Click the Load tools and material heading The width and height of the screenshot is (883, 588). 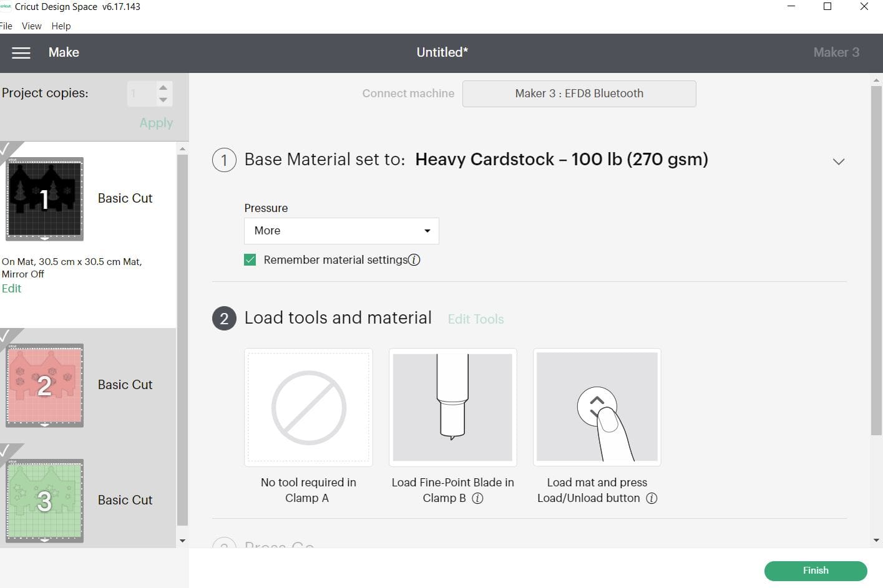(x=338, y=318)
